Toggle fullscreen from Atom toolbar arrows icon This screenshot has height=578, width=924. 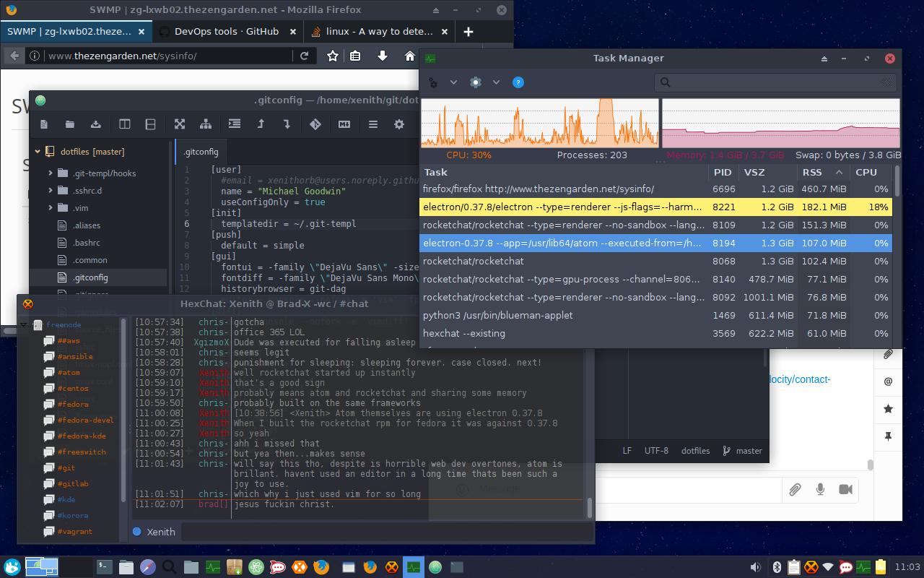point(180,124)
